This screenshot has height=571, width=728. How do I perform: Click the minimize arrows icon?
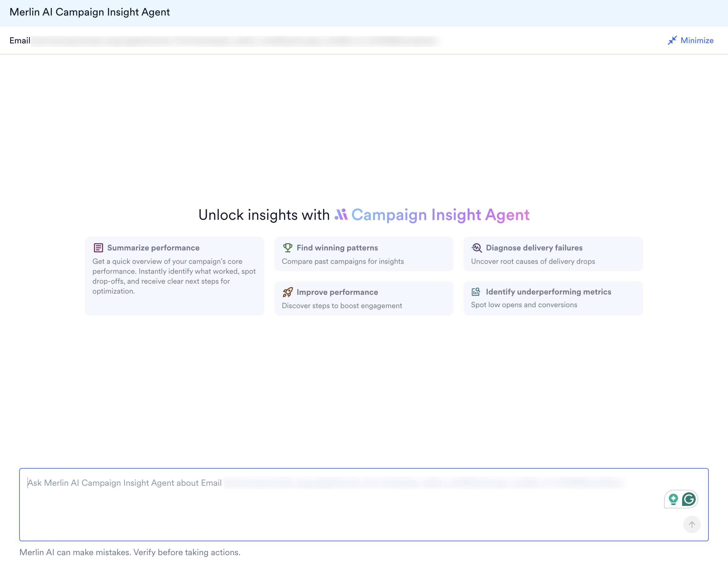(672, 40)
